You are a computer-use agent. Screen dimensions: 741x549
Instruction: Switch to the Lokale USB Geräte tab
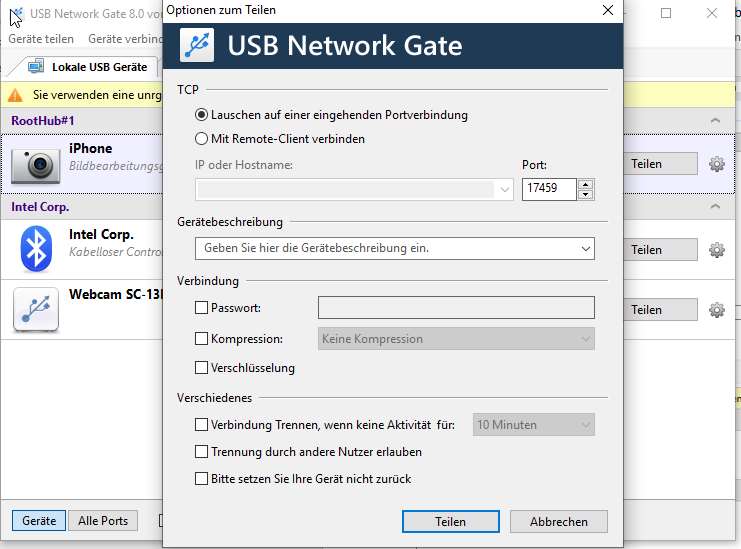pos(88,67)
